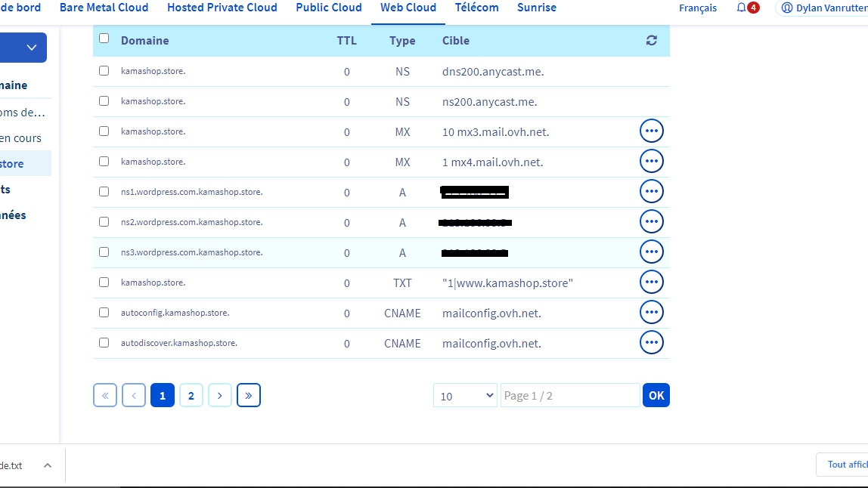Open the Français language selector
The height and width of the screenshot is (488, 868).
[x=697, y=8]
